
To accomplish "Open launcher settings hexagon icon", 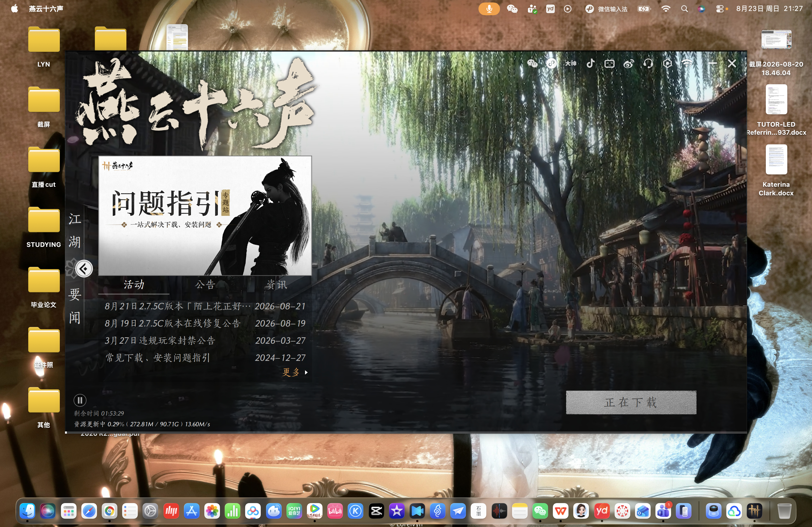I will pos(668,63).
